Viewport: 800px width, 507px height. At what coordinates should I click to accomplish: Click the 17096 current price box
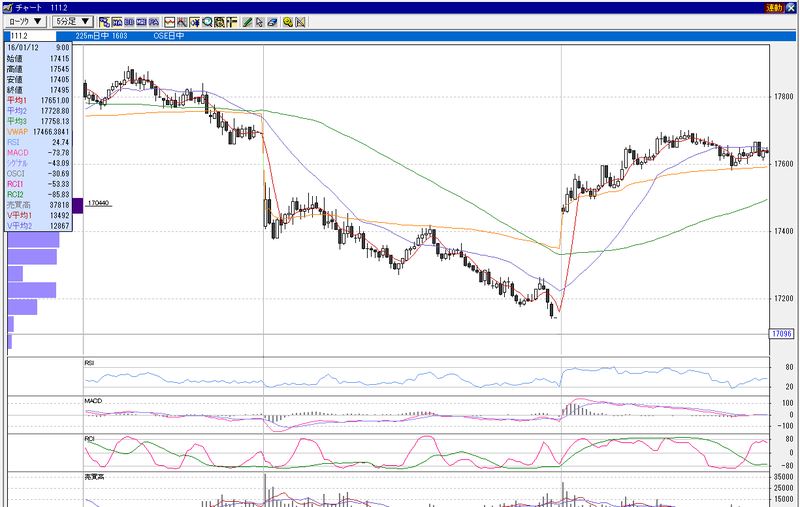click(x=781, y=334)
